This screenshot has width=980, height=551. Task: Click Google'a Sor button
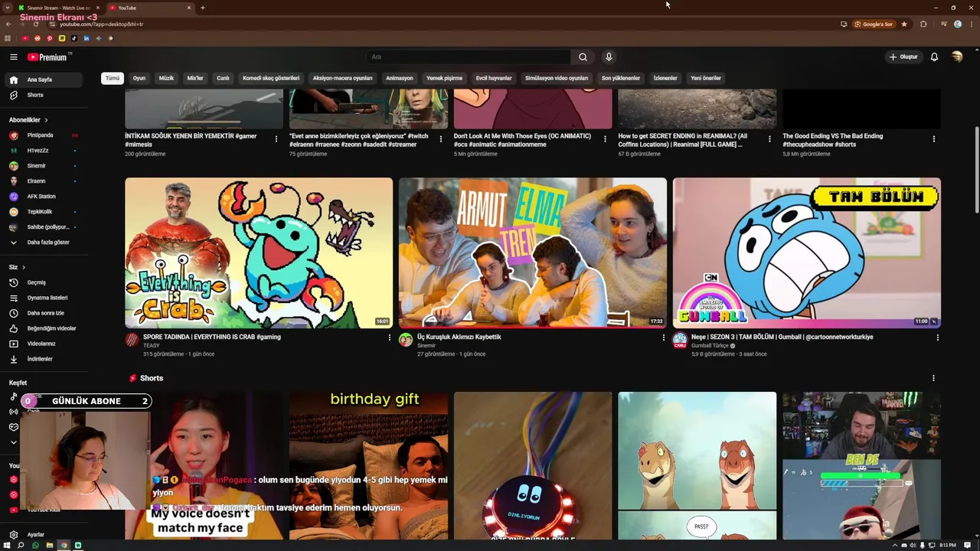click(874, 24)
